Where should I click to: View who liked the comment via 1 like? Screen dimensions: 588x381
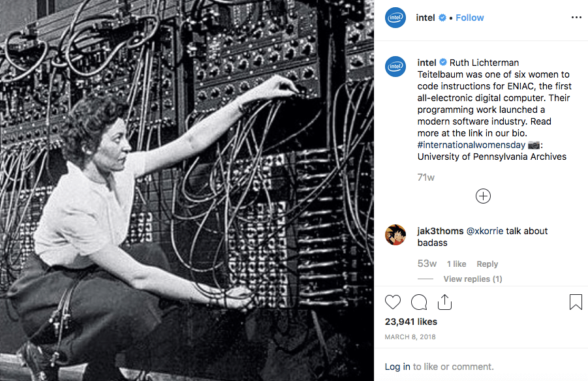coord(456,264)
